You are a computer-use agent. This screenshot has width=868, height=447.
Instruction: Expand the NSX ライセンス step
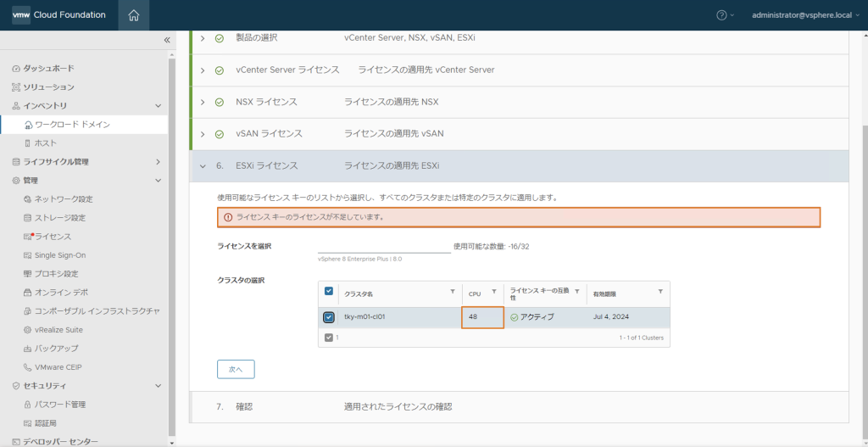click(203, 102)
